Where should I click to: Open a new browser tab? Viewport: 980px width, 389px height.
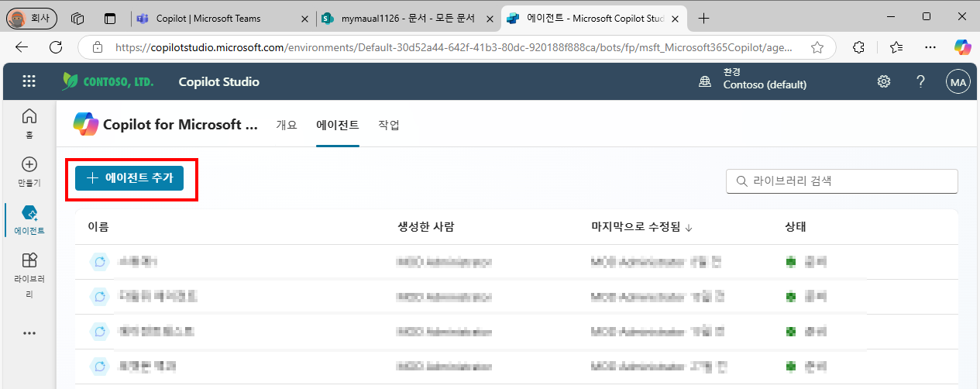[x=703, y=18]
